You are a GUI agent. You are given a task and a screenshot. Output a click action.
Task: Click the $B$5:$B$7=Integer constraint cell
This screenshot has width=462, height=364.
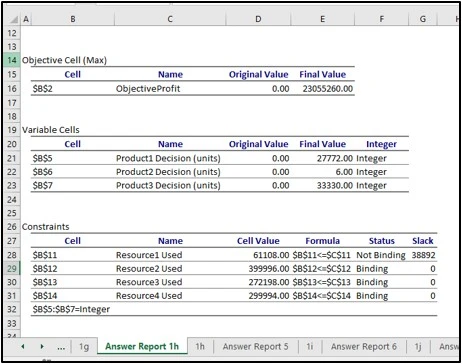71,309
